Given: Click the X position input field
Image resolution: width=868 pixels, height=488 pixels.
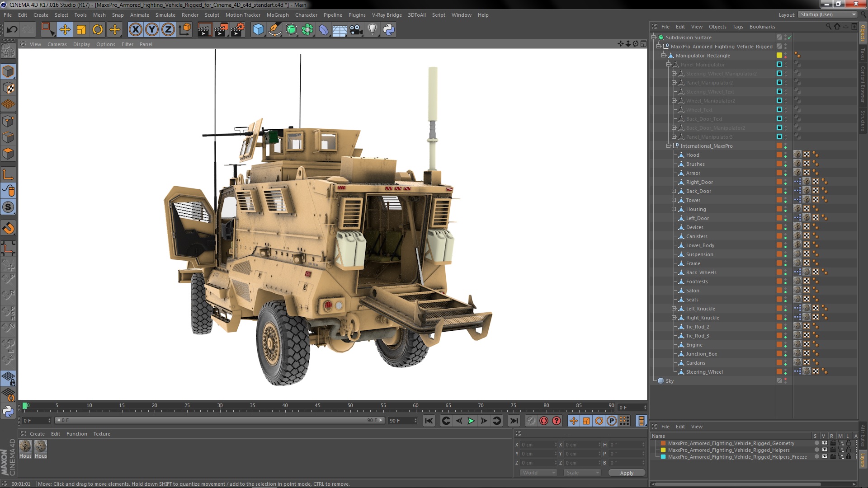Looking at the screenshot, I should click(538, 445).
